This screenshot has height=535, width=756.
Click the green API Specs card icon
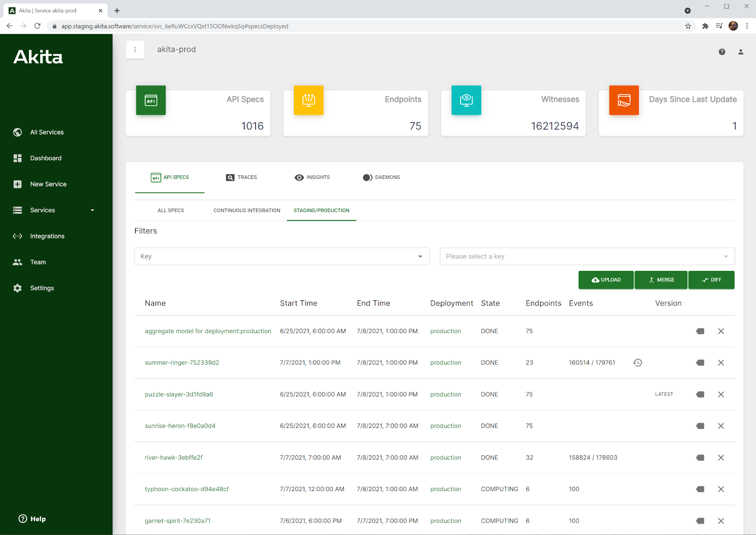151,100
